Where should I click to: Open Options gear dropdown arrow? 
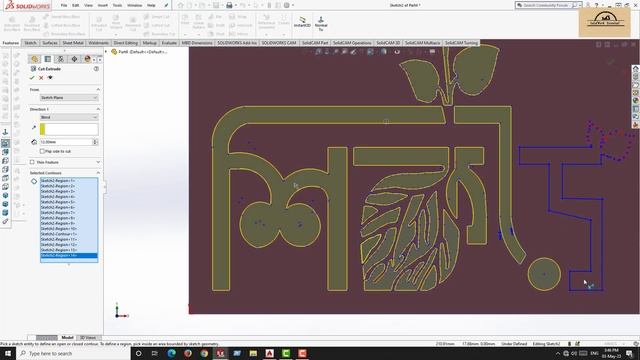(293, 5)
